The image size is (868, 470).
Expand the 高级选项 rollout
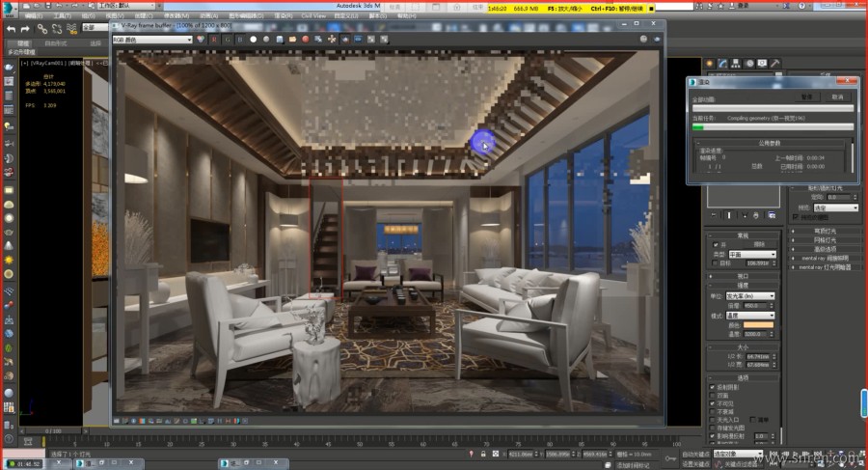(825, 249)
